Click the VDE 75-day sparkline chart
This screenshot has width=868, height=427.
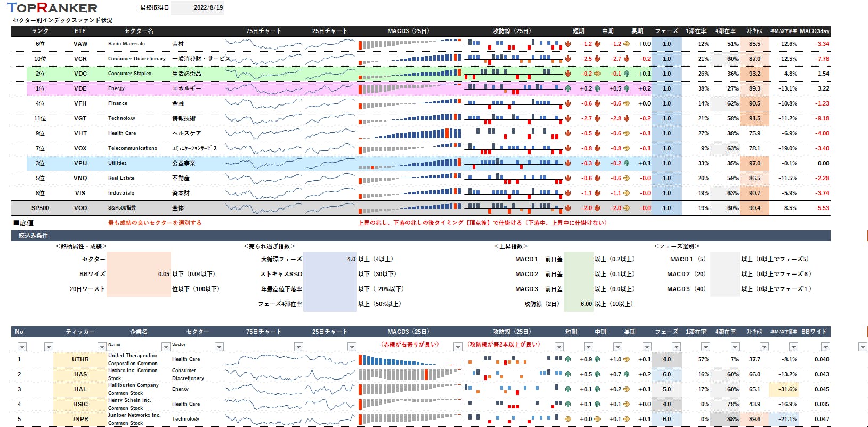[264, 88]
